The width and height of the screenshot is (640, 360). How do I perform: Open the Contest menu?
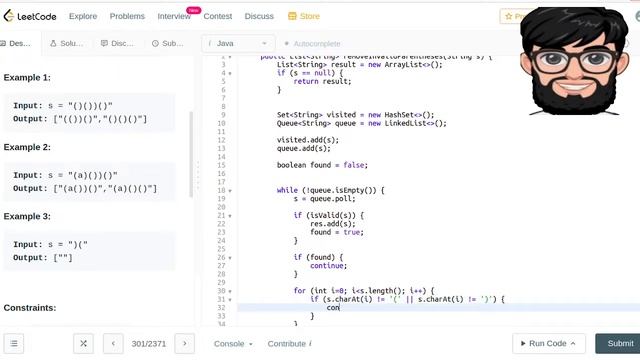pos(218,16)
